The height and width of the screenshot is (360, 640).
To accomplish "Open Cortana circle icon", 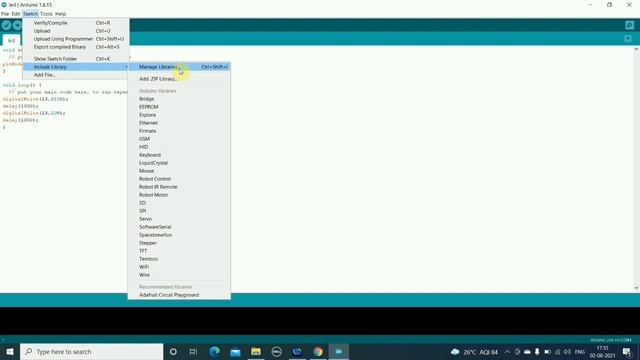I will click(x=173, y=351).
